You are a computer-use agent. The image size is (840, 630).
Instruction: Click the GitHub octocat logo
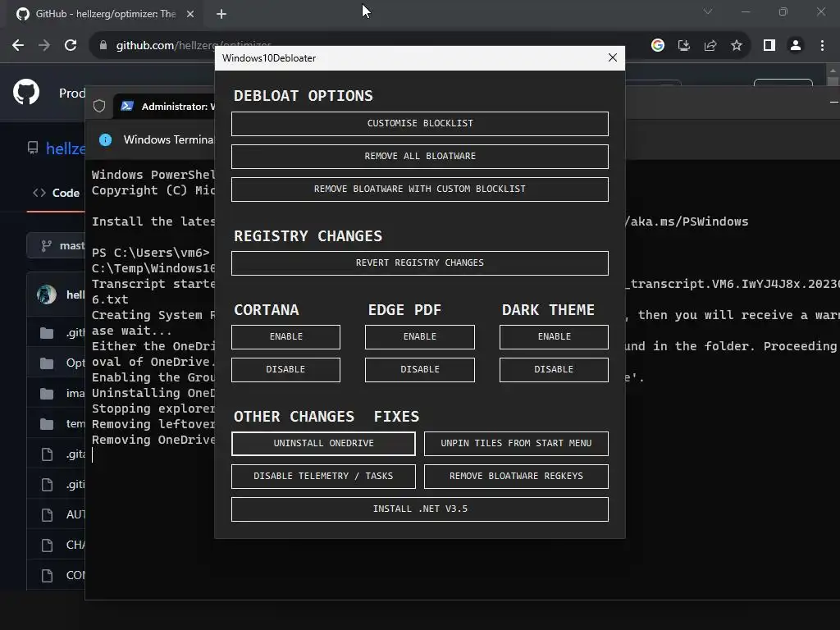[26, 92]
